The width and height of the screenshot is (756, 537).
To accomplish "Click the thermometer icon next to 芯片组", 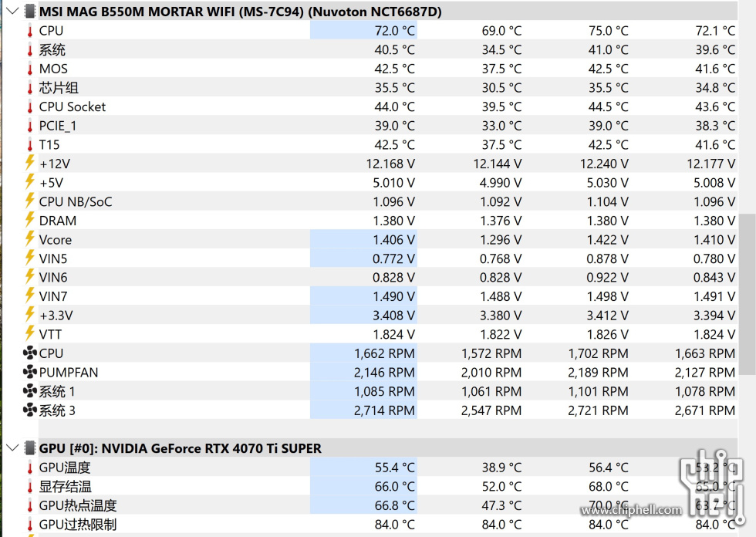I will [x=30, y=88].
